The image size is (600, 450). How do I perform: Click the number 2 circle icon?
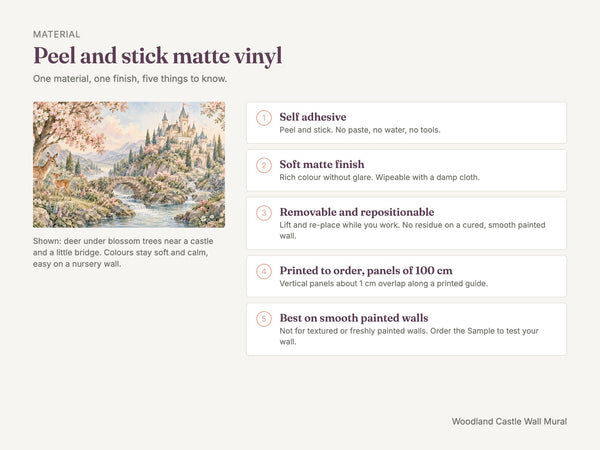pos(264,165)
